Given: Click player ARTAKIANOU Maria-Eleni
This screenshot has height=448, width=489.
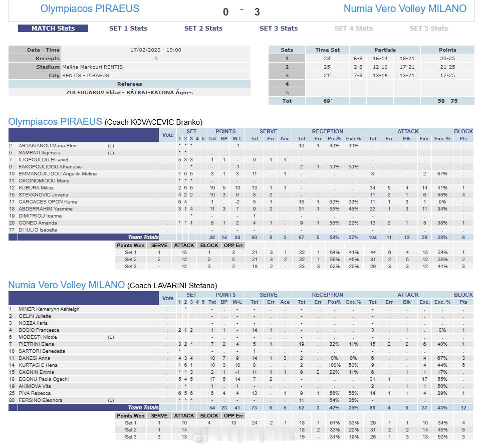Looking at the screenshot, I should pos(48,146).
